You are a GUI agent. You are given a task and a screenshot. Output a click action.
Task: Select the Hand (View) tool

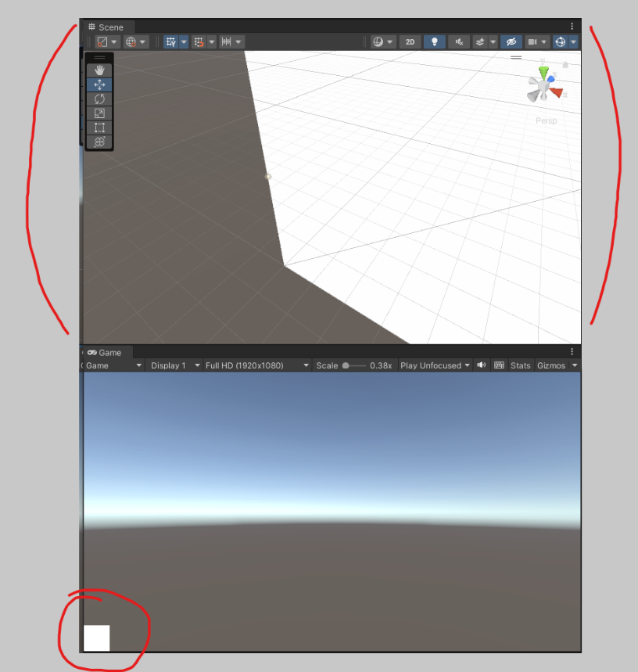(99, 70)
